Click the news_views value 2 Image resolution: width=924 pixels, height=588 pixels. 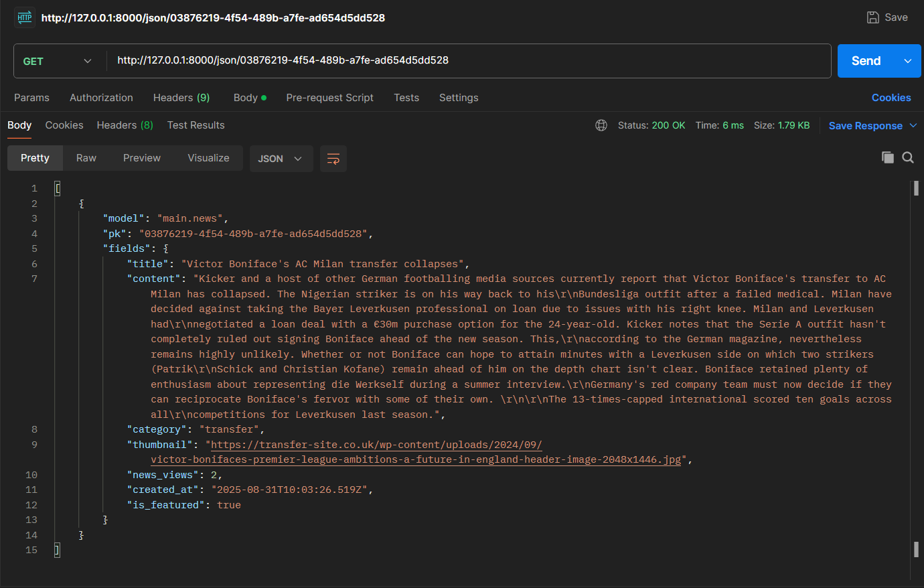tap(214, 475)
